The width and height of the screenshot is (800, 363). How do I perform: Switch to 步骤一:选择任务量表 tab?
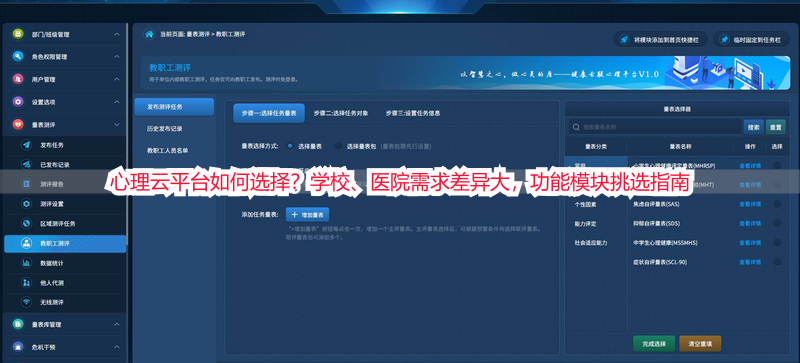(x=269, y=113)
